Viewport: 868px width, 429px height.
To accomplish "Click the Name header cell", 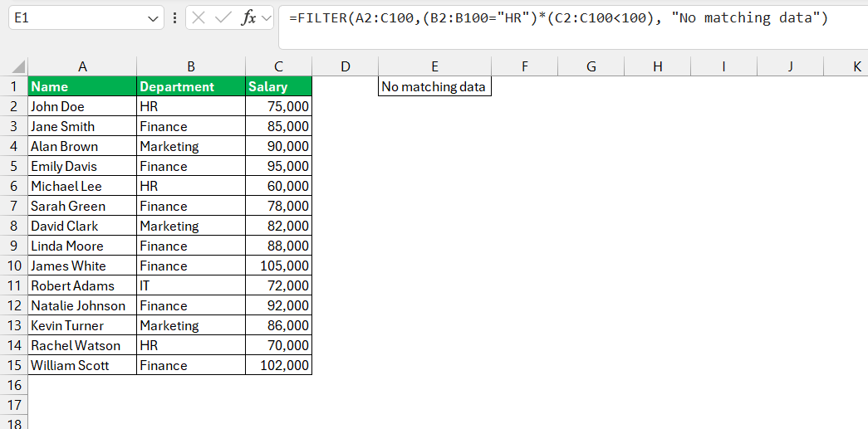I will (x=82, y=86).
